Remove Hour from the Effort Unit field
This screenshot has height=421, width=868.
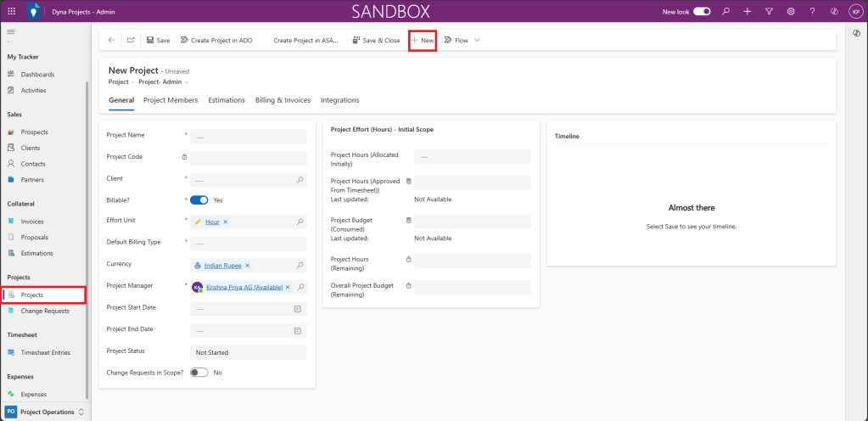pyautogui.click(x=226, y=222)
